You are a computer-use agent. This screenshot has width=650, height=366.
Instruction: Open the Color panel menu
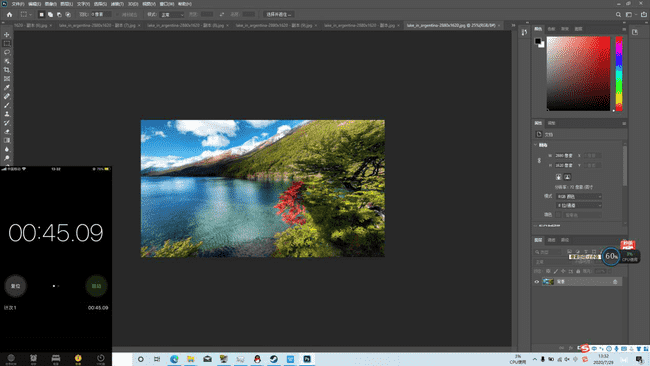click(624, 29)
